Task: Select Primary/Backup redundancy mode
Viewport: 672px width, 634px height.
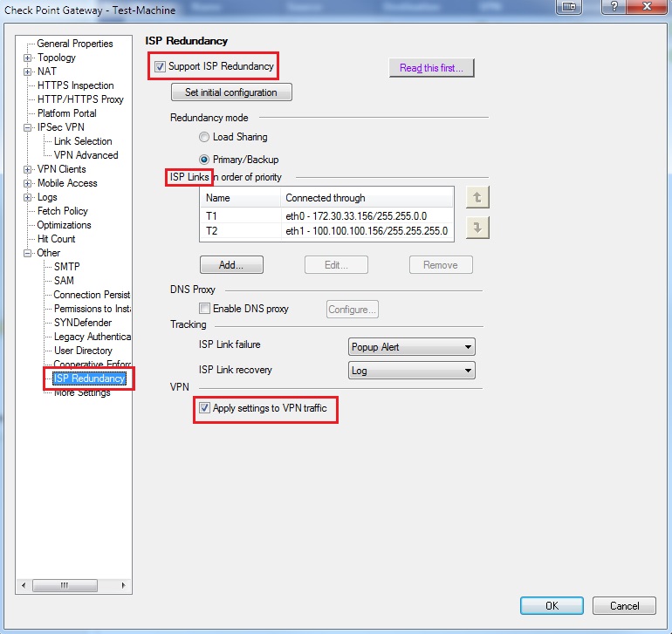Action: pyautogui.click(x=204, y=160)
